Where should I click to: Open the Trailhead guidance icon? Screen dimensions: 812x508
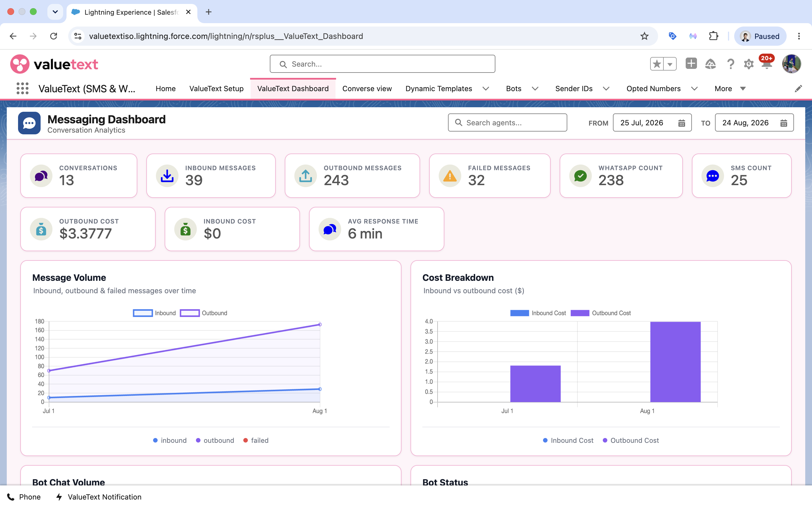click(710, 64)
